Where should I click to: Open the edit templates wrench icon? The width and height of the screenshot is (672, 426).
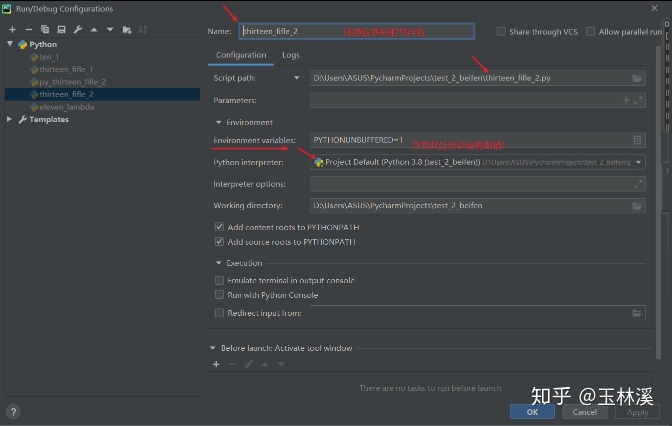coord(78,30)
